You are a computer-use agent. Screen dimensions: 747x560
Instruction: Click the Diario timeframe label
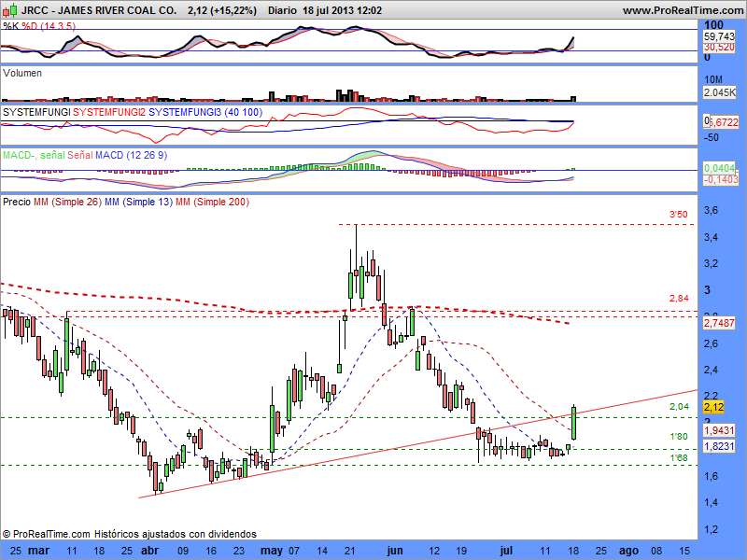[282, 10]
